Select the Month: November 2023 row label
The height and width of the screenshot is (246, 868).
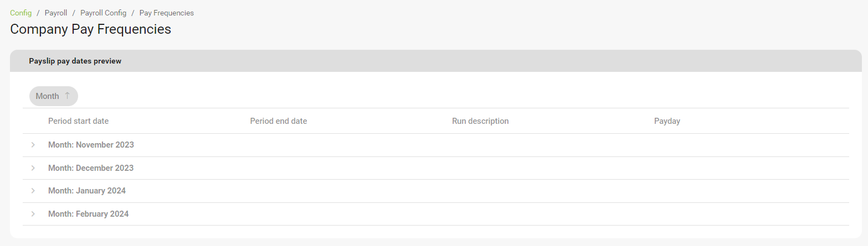point(91,145)
